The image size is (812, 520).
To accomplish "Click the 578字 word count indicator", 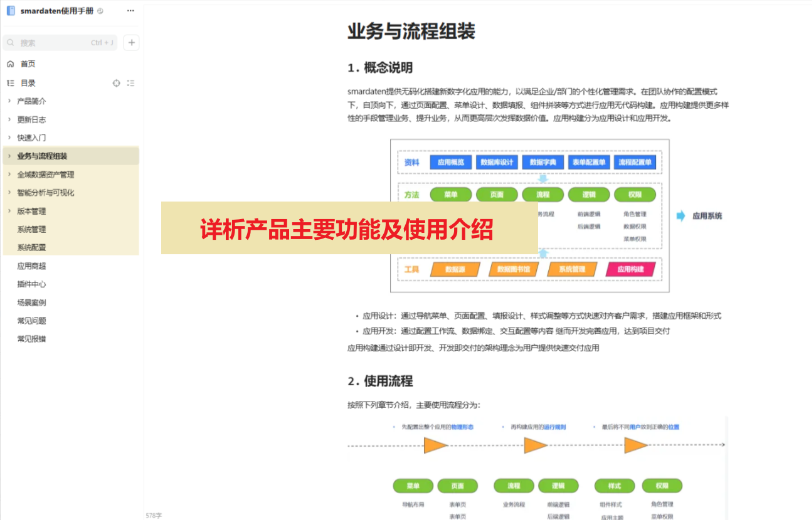I will point(154,515).
